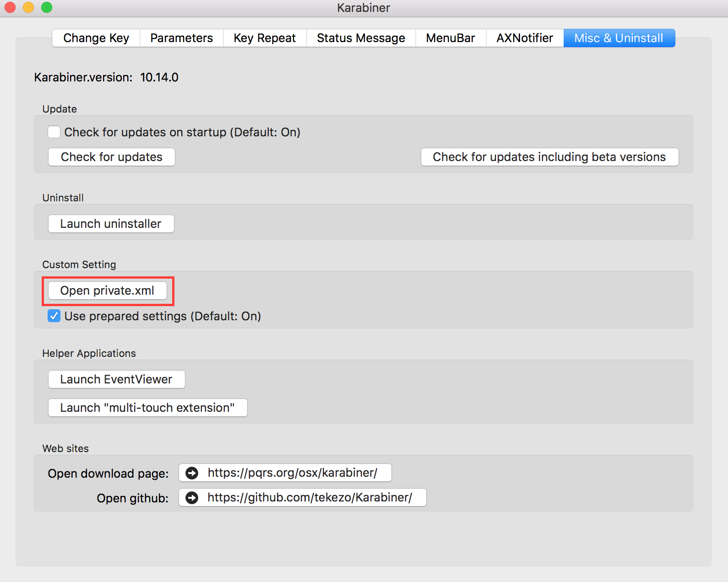Enable Check for updates on startup
The height and width of the screenshot is (582, 728).
pyautogui.click(x=54, y=132)
